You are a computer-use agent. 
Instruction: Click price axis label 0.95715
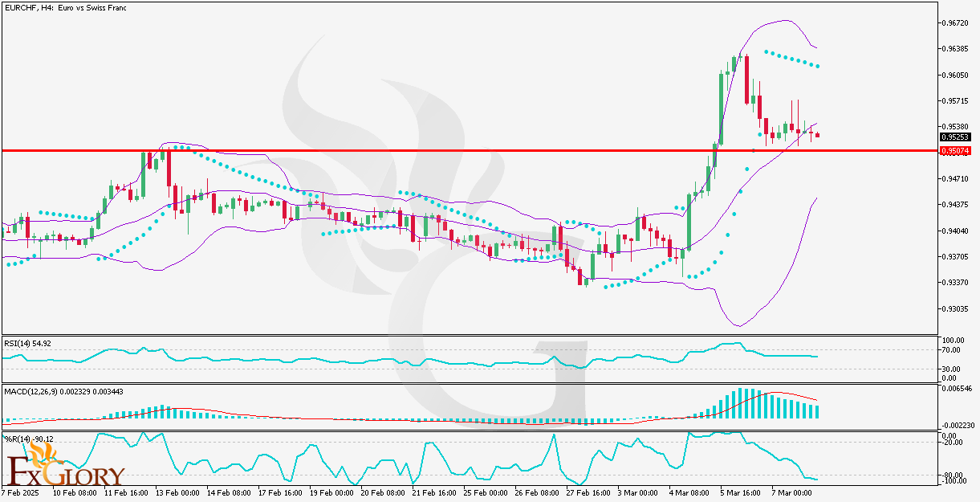pyautogui.click(x=954, y=101)
